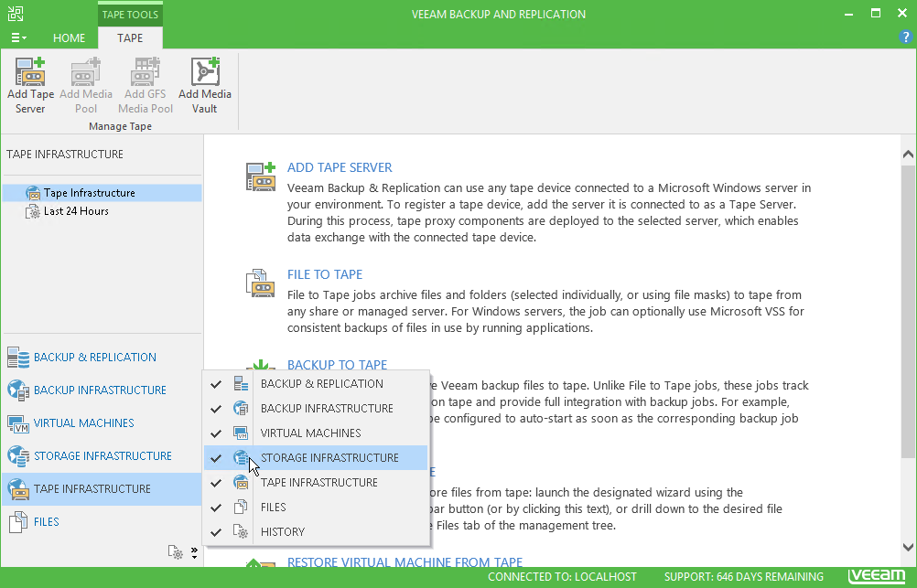
Task: Open Tape Infrastructure navigation view
Action: (102, 488)
